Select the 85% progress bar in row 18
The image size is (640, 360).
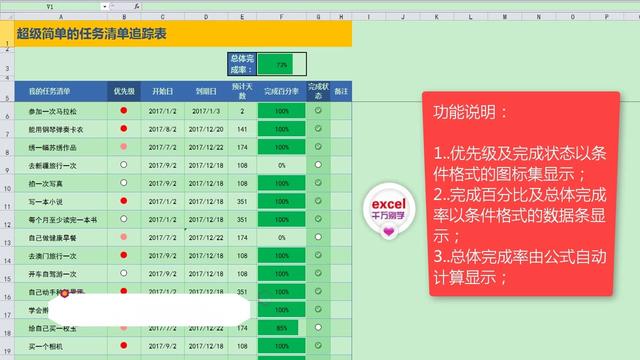click(x=278, y=328)
